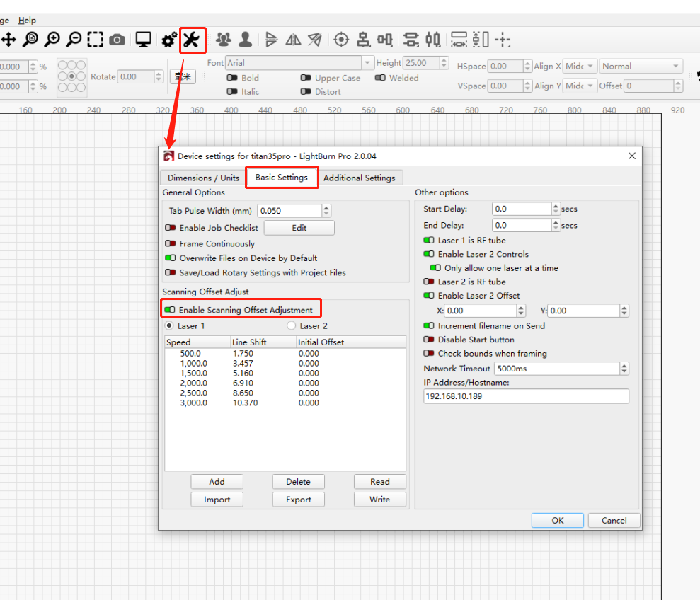This screenshot has height=600, width=700.
Task: Toggle Enable Scanning Offset Adjustment
Action: 170,310
